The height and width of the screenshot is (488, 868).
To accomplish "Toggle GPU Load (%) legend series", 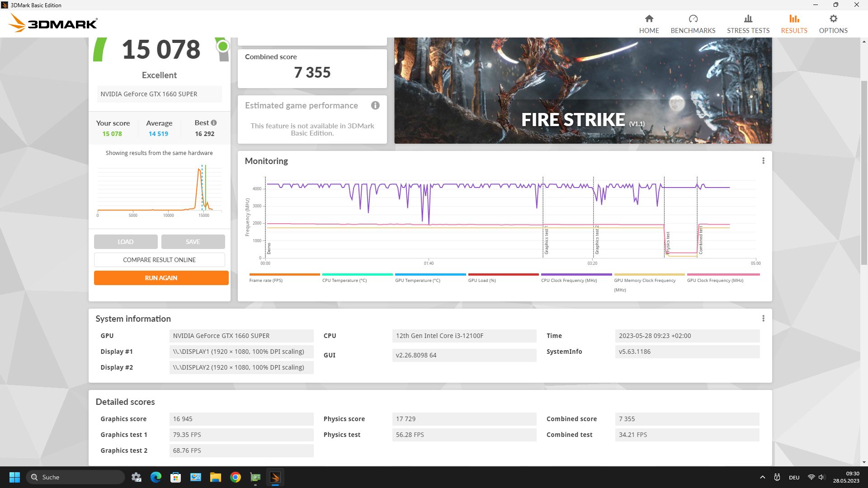I will 482,280.
